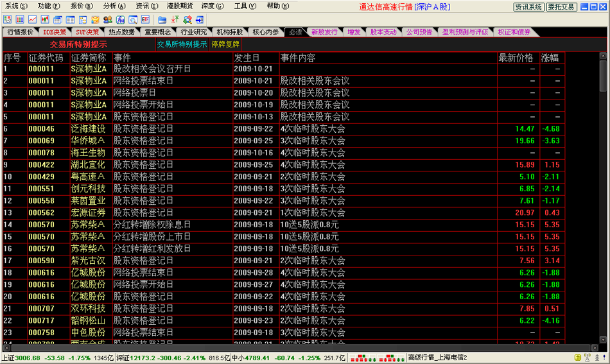Switch to the 核心内参 tab
The height and width of the screenshot is (364, 610).
click(266, 32)
